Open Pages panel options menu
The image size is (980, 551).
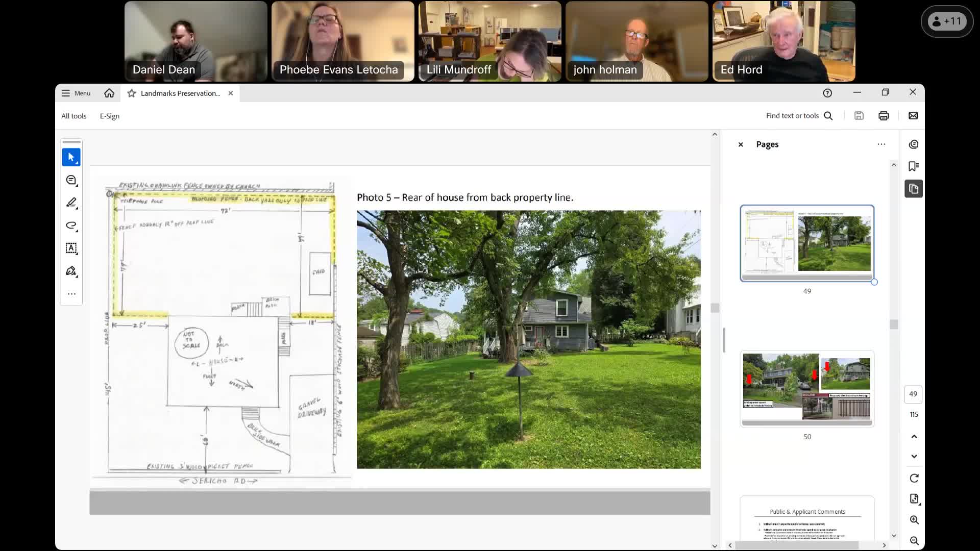pyautogui.click(x=881, y=144)
